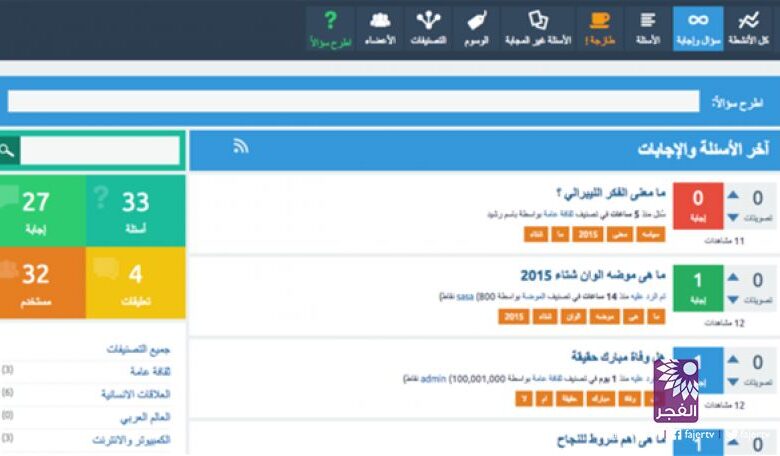Downvote the 'الفكر الليبرالي' question
This screenshot has width=780, height=456.
pyautogui.click(x=735, y=218)
